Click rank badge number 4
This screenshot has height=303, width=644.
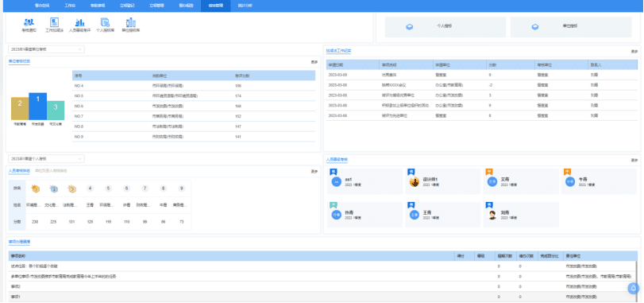click(90, 188)
